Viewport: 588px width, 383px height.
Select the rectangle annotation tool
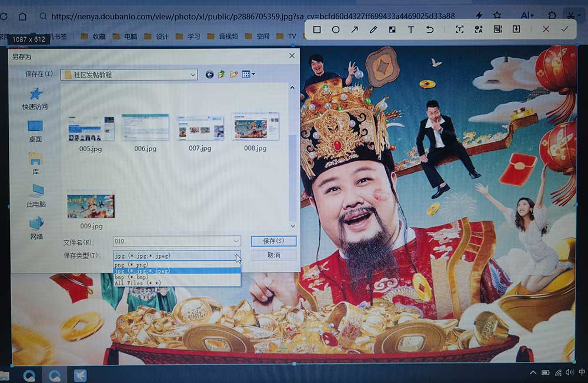pyautogui.click(x=317, y=29)
